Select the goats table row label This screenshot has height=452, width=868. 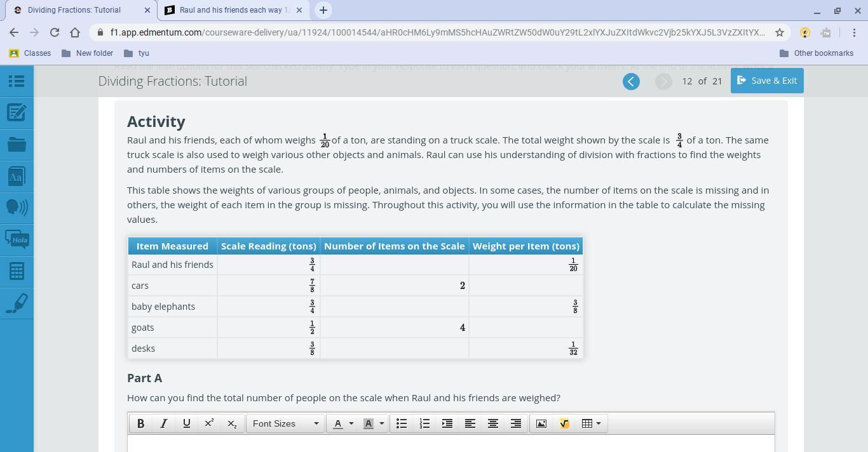coord(143,328)
